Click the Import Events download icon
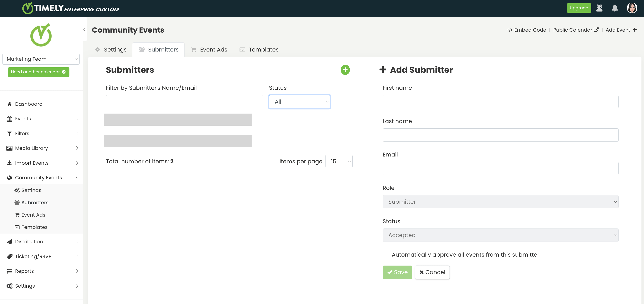Image resolution: width=644 pixels, height=304 pixels. tap(10, 163)
